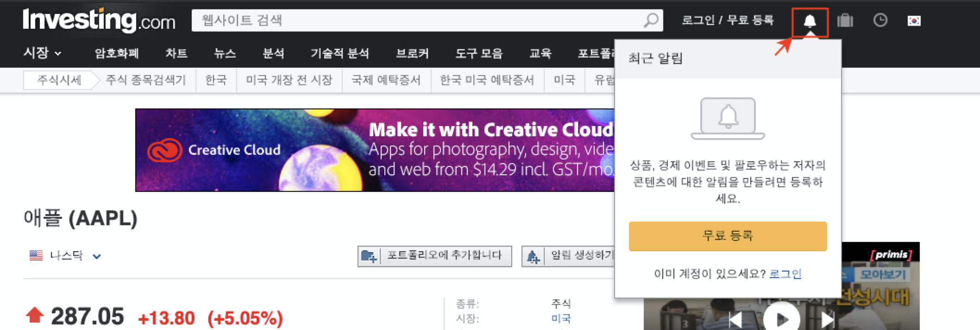Click the Creative Cloud banner ad
This screenshot has height=330, width=980.
pyautogui.click(x=375, y=150)
